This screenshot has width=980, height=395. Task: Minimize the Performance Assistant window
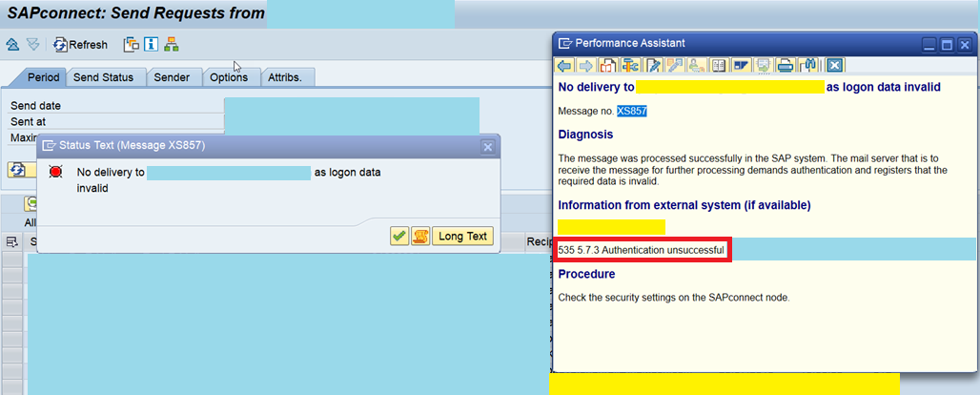tap(930, 44)
